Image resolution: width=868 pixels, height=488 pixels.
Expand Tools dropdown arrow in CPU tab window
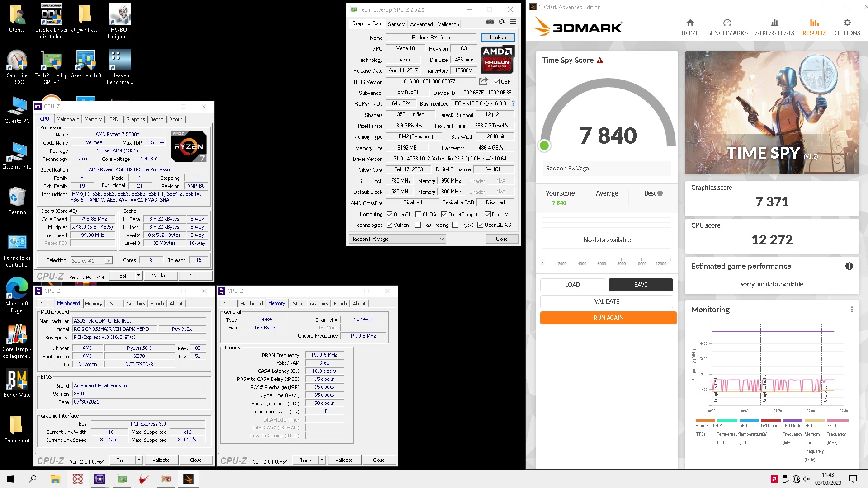tap(138, 276)
